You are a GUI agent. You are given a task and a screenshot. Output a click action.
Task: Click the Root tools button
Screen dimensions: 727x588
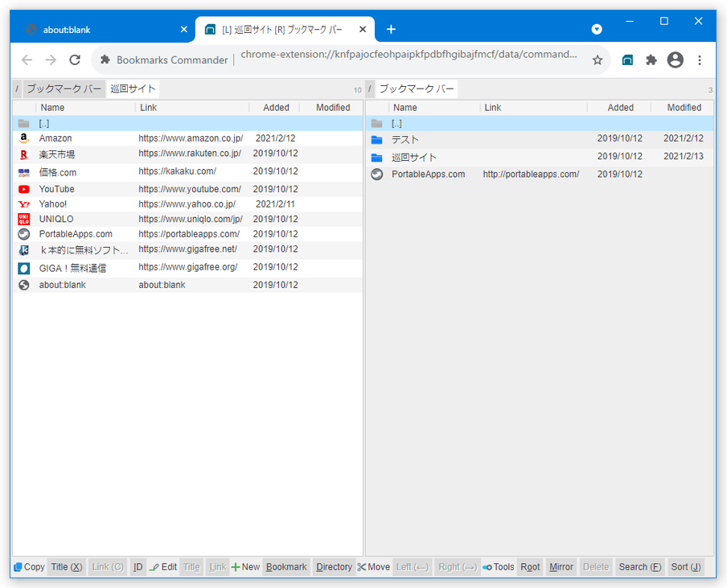click(530, 566)
